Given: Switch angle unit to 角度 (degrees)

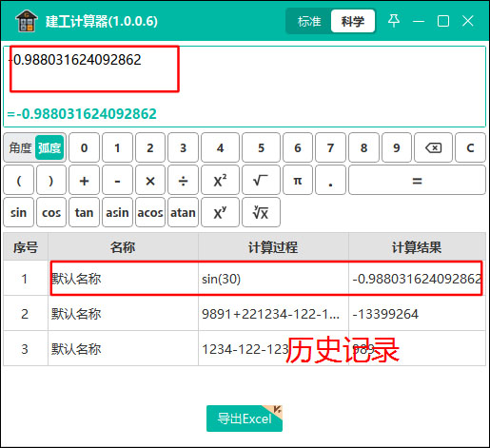Looking at the screenshot, I should 20,147.
